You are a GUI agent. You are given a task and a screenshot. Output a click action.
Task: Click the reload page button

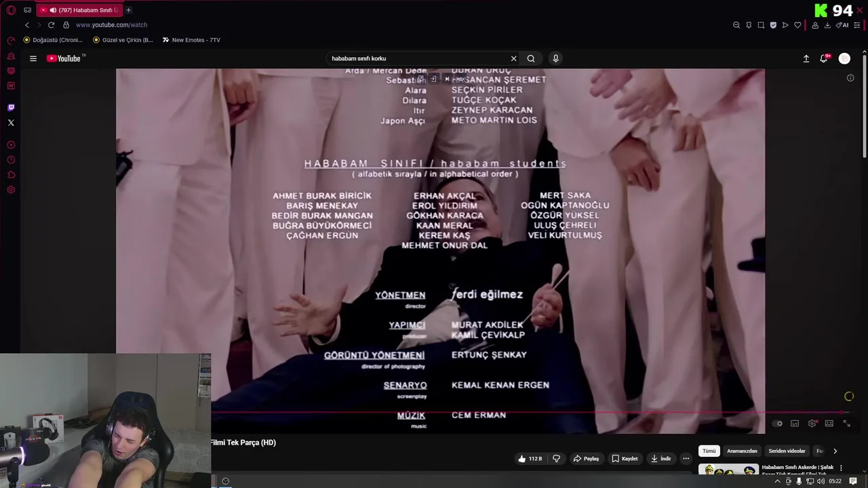point(51,25)
